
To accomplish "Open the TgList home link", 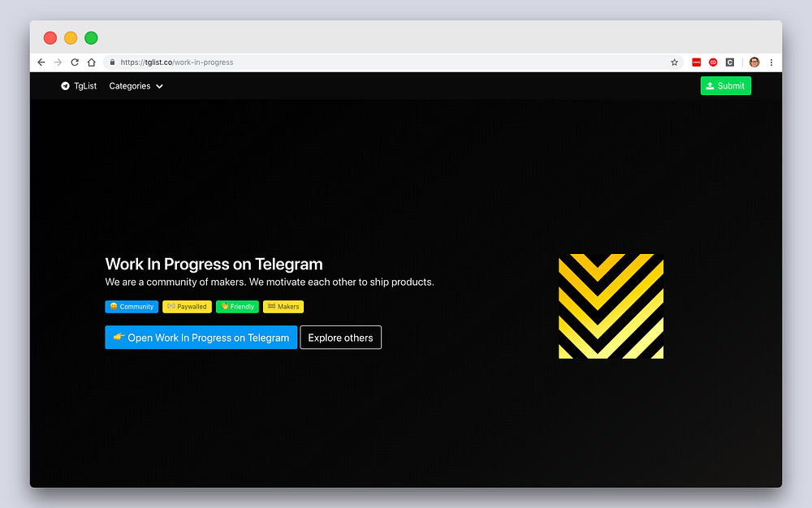I will tap(79, 86).
